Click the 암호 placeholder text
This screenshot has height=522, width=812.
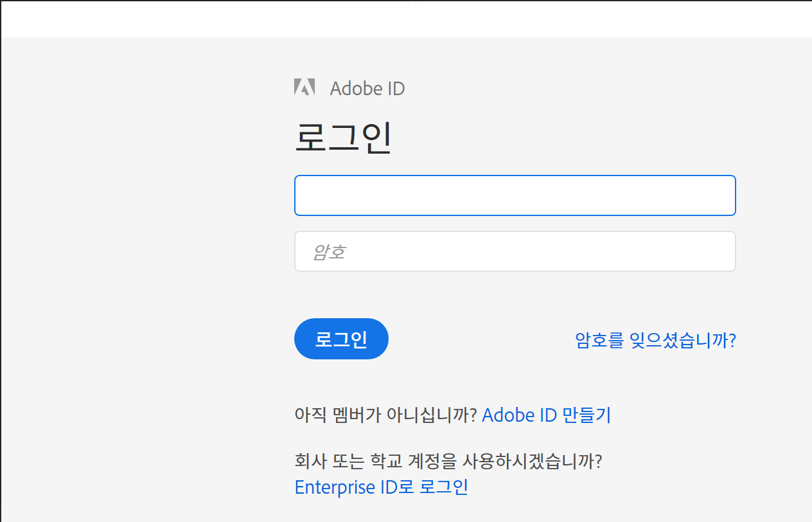(329, 252)
